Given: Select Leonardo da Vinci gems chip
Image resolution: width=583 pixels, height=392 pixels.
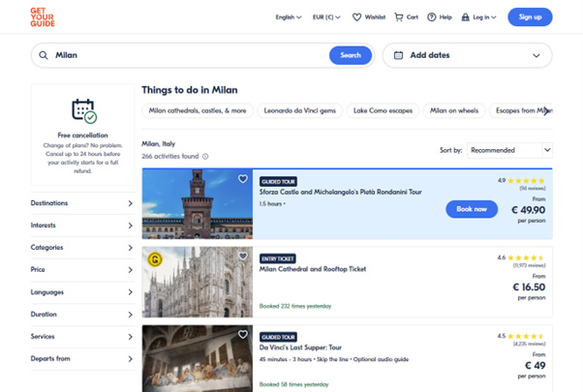Looking at the screenshot, I should 299,110.
